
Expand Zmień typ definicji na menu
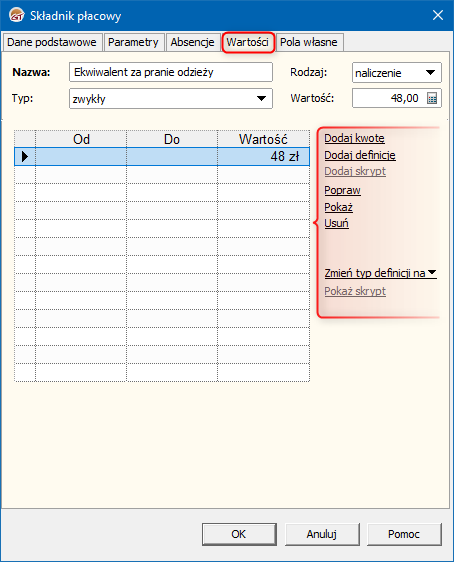[381, 273]
